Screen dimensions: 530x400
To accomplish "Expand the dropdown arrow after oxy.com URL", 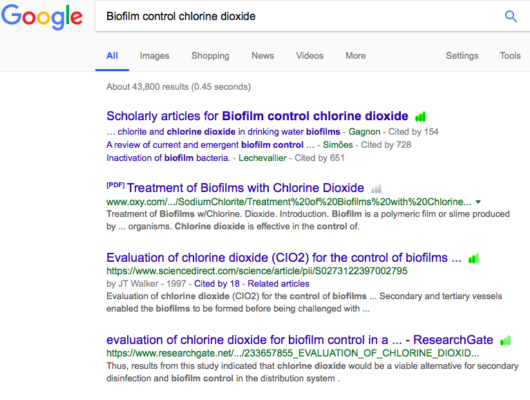I will 478,202.
